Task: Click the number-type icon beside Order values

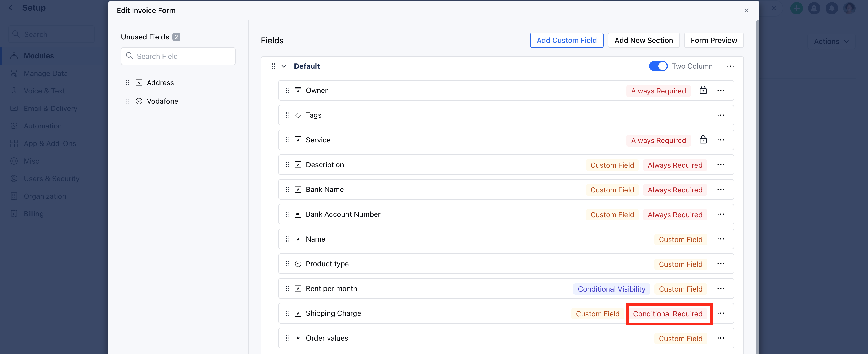Action: point(298,338)
